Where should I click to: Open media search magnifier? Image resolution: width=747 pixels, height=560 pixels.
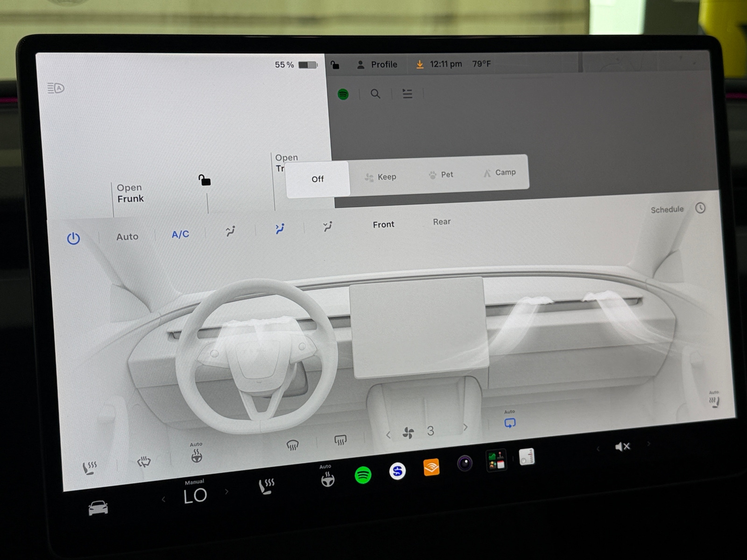(x=375, y=94)
